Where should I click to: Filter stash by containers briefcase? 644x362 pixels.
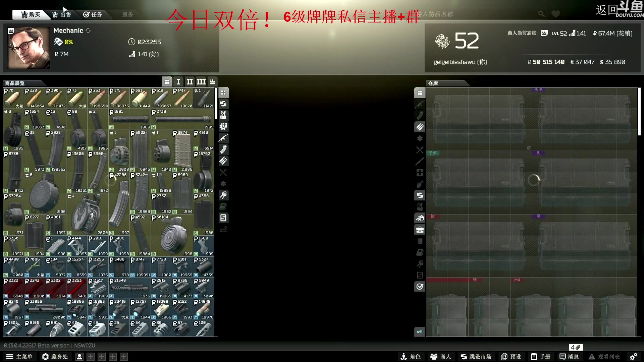[x=420, y=230]
